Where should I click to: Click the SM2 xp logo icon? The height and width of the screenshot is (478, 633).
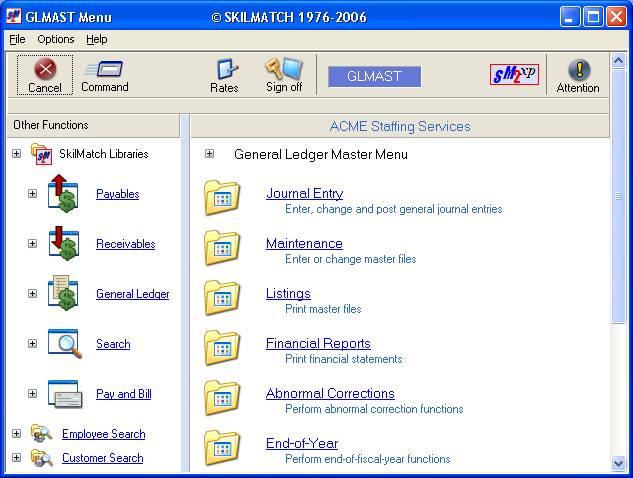514,74
